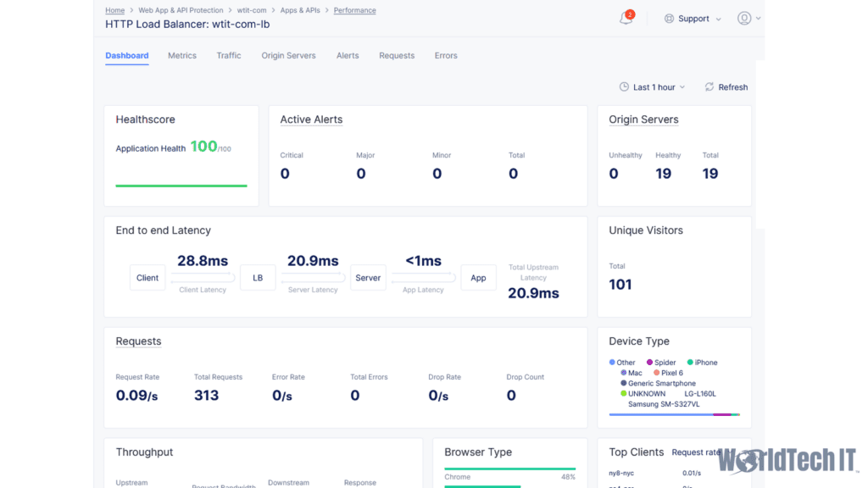
Task: Click the Device Type distribution bar
Action: [674, 414]
